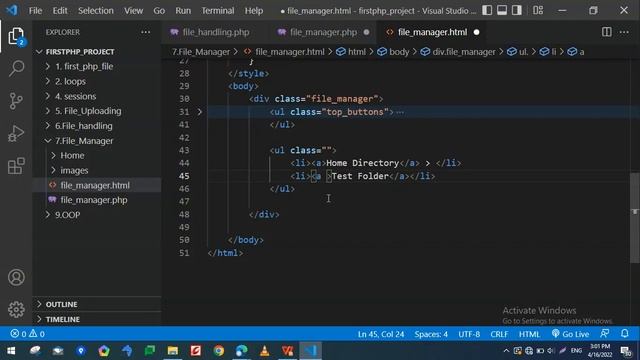Screen dimensions: 640x360
Task: Change language mode HTML
Action: [529, 334]
